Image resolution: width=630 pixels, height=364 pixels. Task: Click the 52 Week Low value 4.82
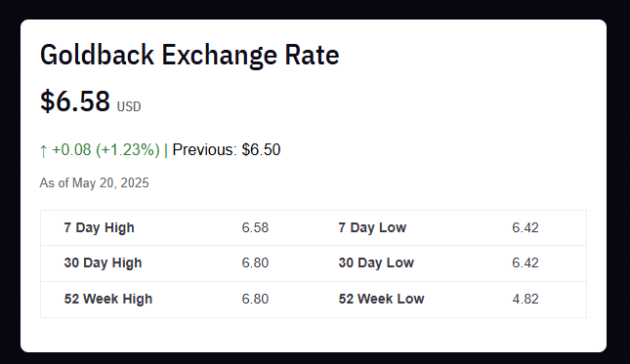(525, 299)
